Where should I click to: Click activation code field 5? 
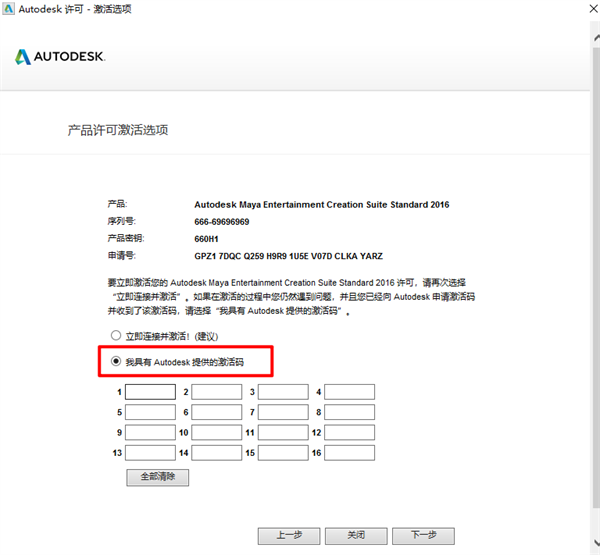point(150,412)
